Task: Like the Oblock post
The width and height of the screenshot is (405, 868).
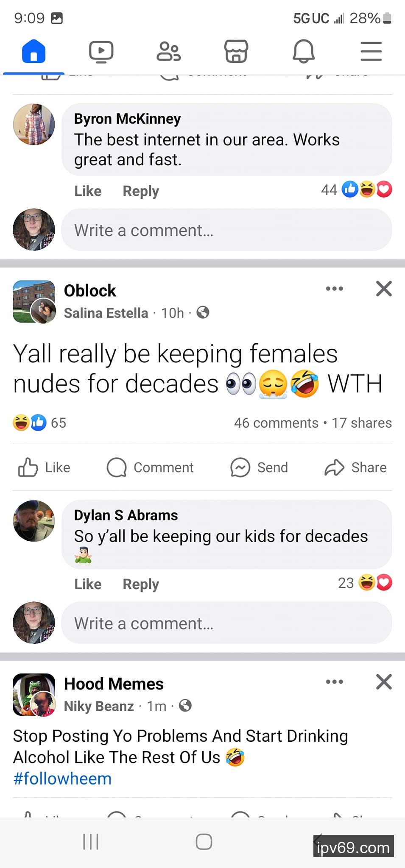Action: click(x=45, y=467)
